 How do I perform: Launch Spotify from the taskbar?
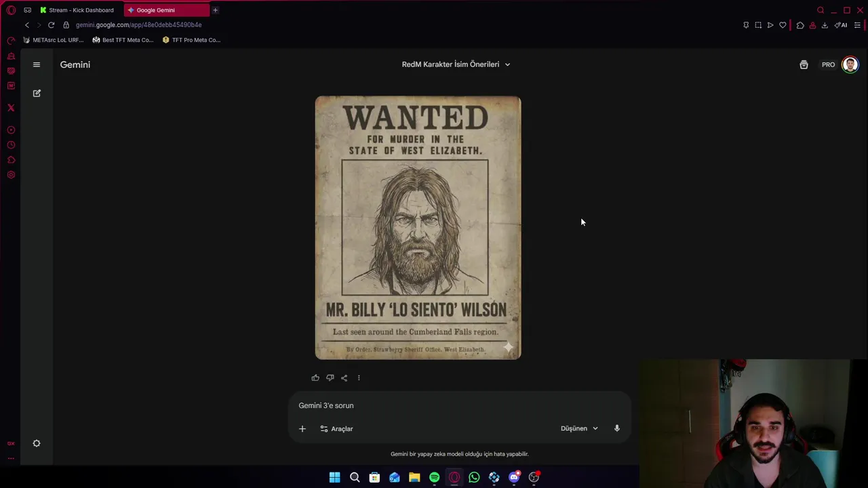pos(434,477)
